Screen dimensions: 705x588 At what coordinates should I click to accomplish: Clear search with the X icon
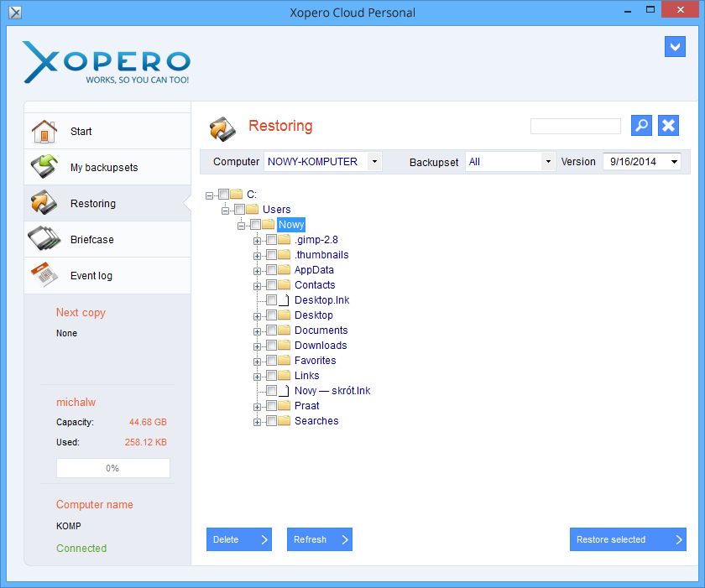[x=669, y=125]
